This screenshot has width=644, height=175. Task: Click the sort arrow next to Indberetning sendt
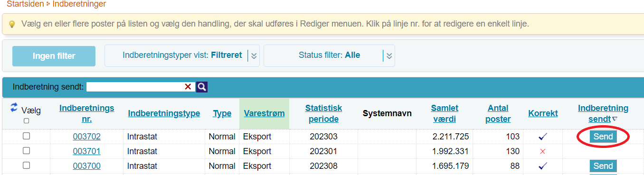point(615,119)
